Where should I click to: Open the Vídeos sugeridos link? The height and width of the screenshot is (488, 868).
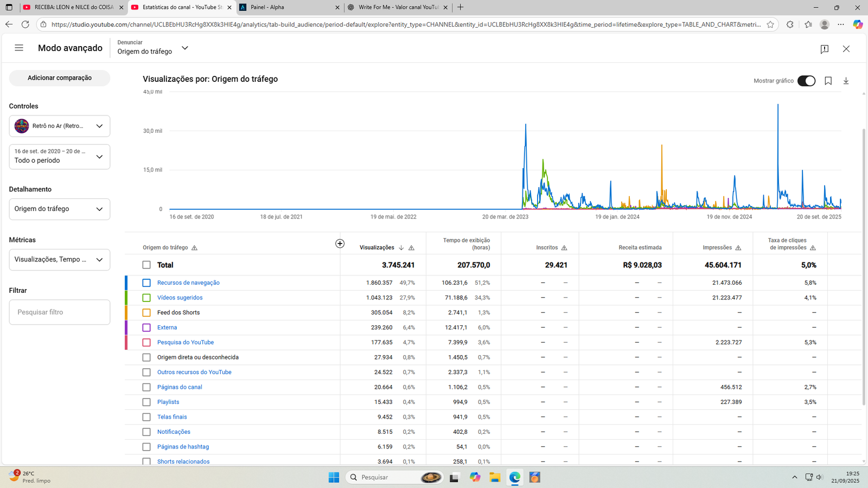click(x=180, y=298)
